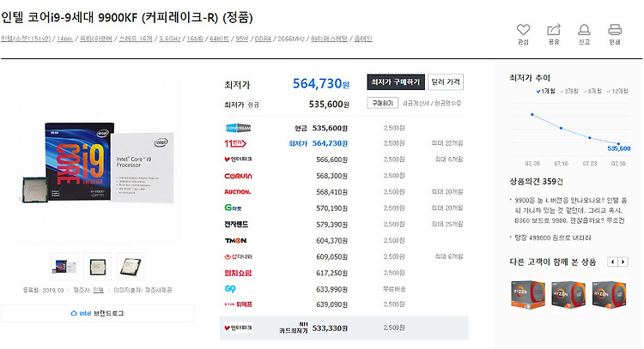Open the 당장 499000 원으로 내려라 comment
The width and height of the screenshot is (644, 349).
553,238
